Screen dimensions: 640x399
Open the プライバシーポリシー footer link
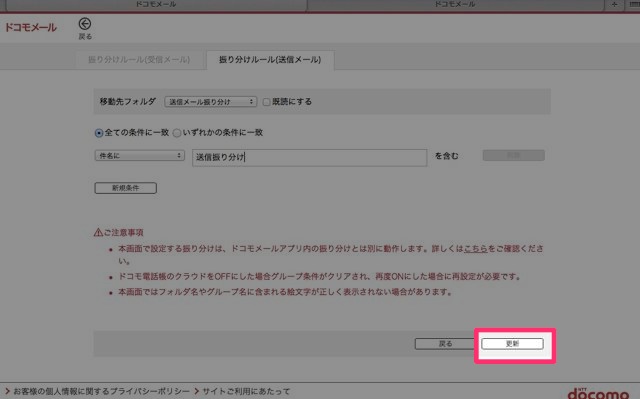(x=101, y=391)
